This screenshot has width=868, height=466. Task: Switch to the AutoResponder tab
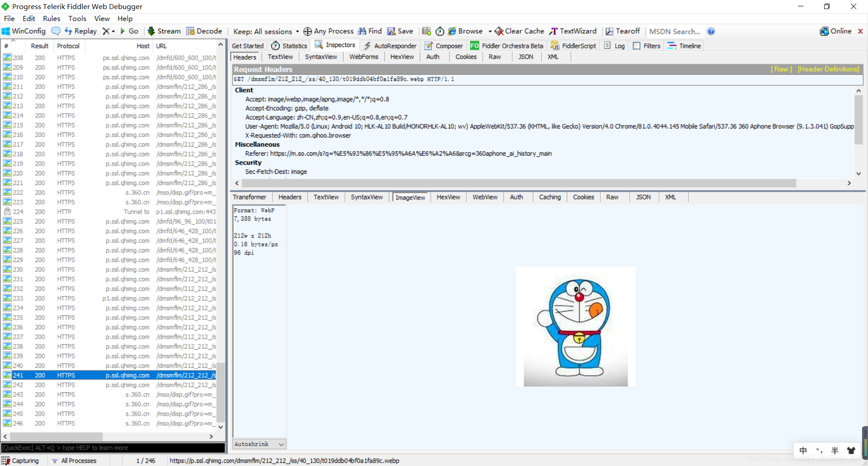point(390,46)
